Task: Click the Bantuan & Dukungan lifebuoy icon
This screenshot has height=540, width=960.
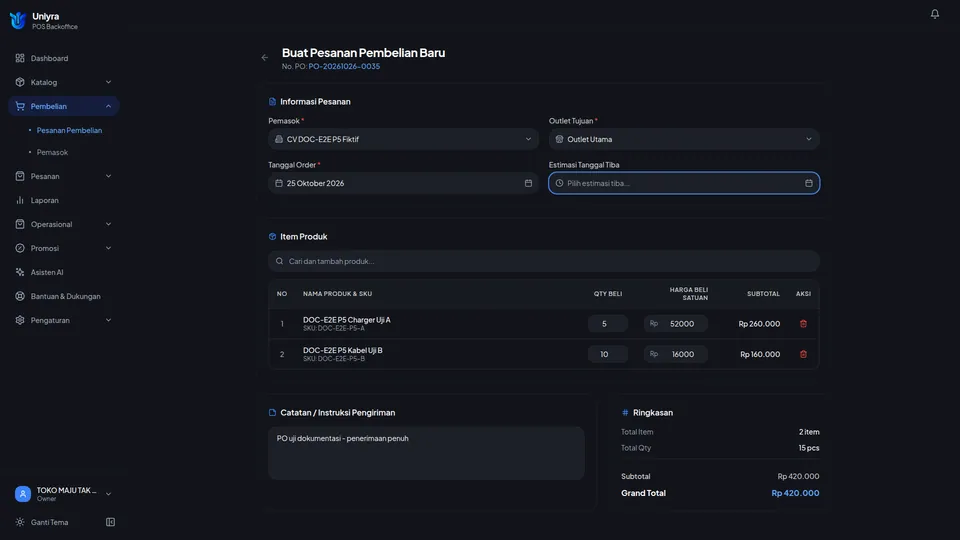Action: point(20,296)
